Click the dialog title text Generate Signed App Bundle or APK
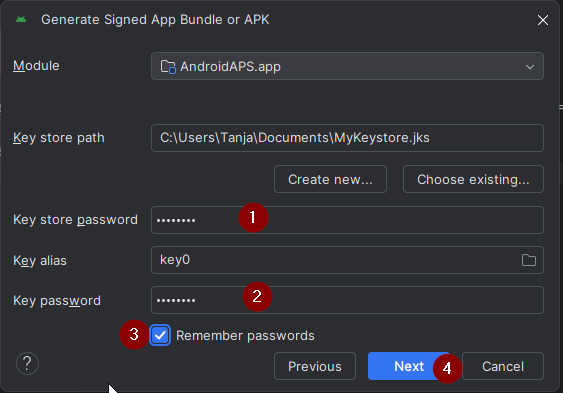563x393 pixels. point(155,20)
